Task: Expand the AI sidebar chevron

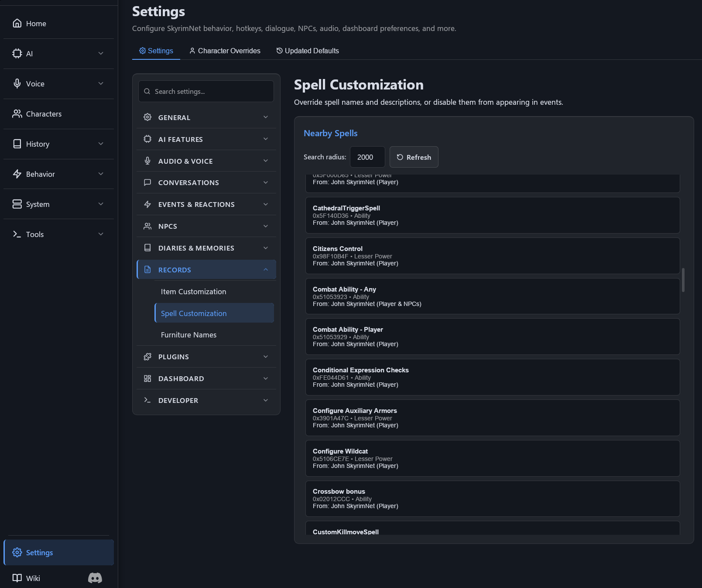Action: [101, 53]
